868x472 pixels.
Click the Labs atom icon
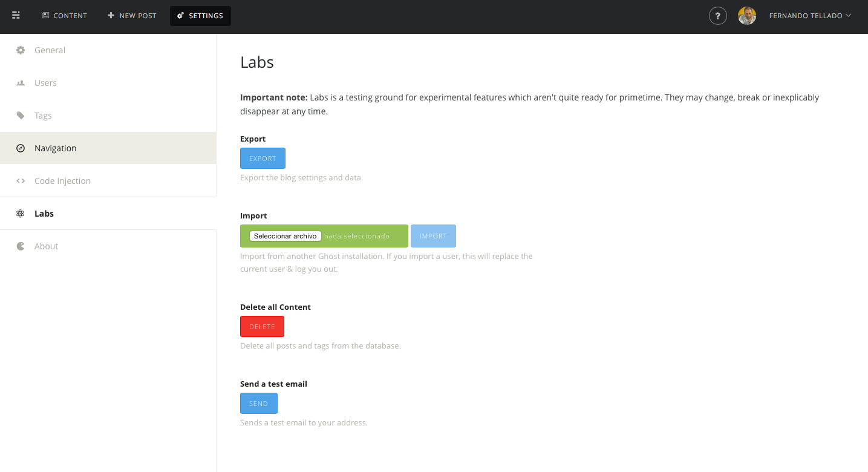pyautogui.click(x=21, y=214)
